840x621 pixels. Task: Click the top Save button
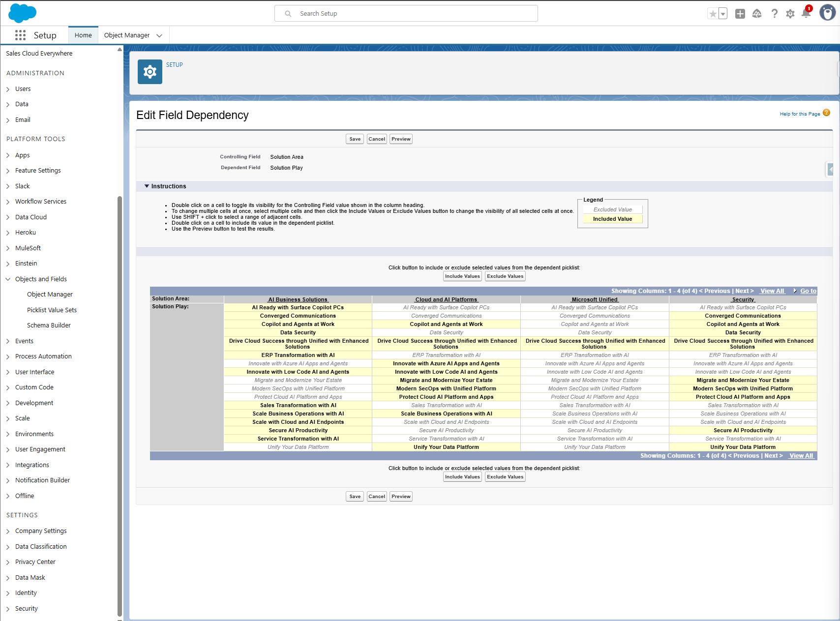pyautogui.click(x=355, y=139)
